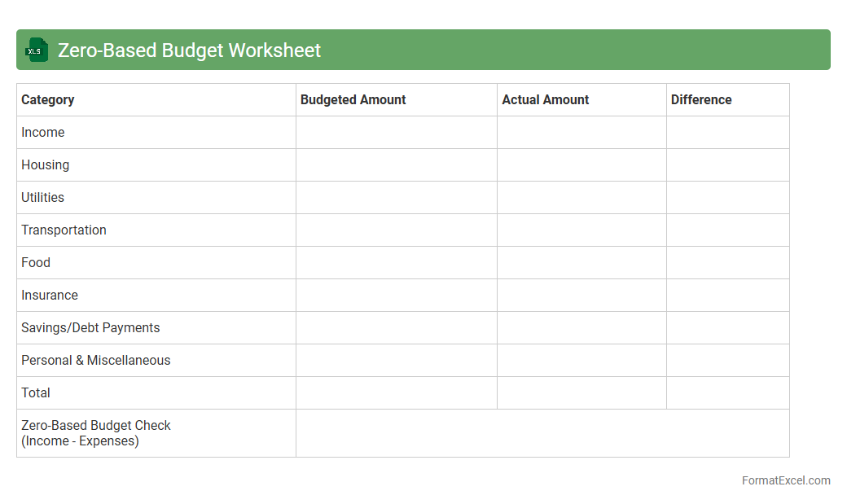The image size is (847, 504).
Task: Click the Total budgeted amount cell
Action: pos(396,393)
